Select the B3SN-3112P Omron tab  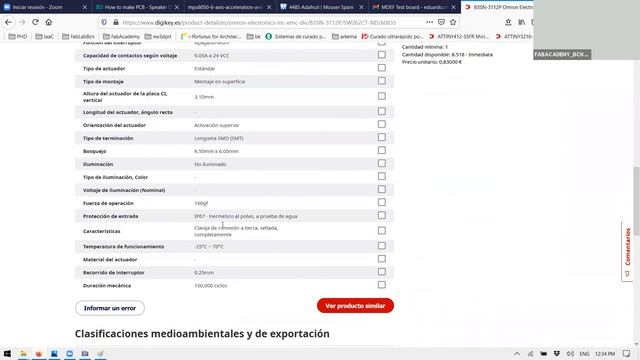498,7
